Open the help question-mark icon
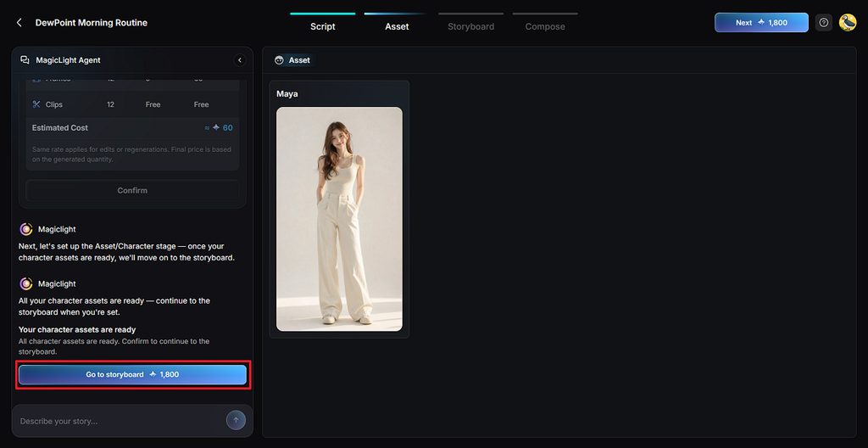This screenshot has height=448, width=868. click(x=824, y=23)
